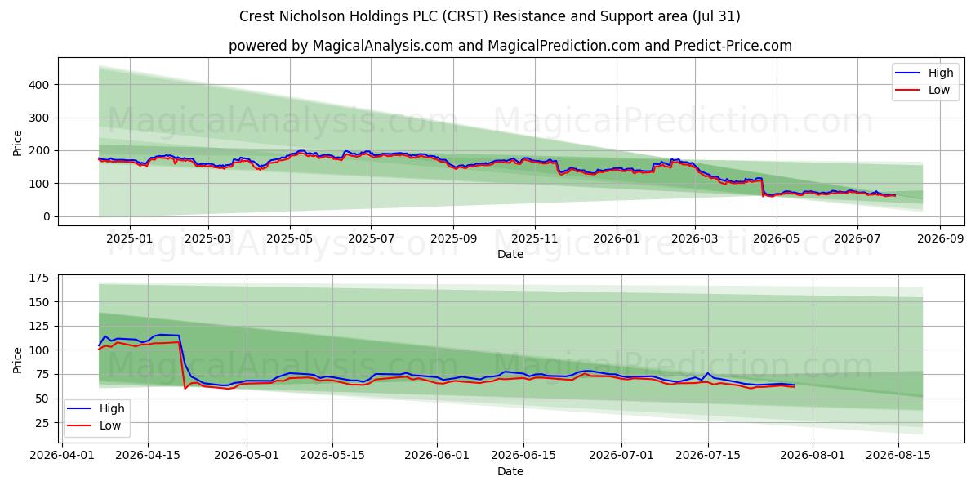Click the '2026-05-15' x-axis label on bottom chart
This screenshot has height=490, width=980.
[332, 457]
